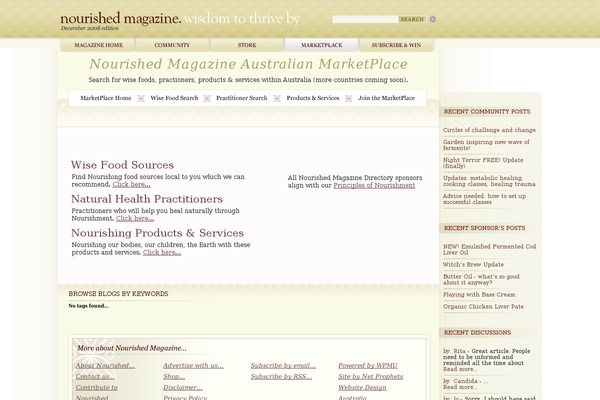The height and width of the screenshot is (400, 600).
Task: Open Advice needed: how to set up classes post
Action: (x=484, y=199)
